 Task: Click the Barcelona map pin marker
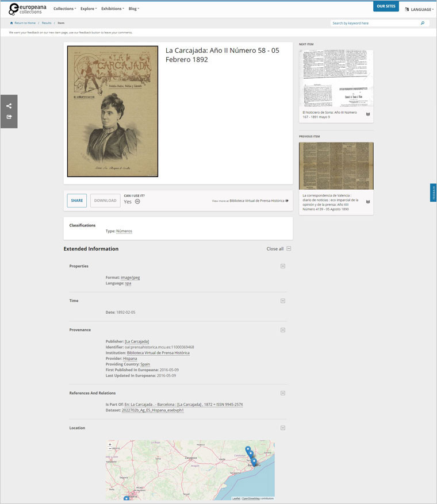(254, 462)
